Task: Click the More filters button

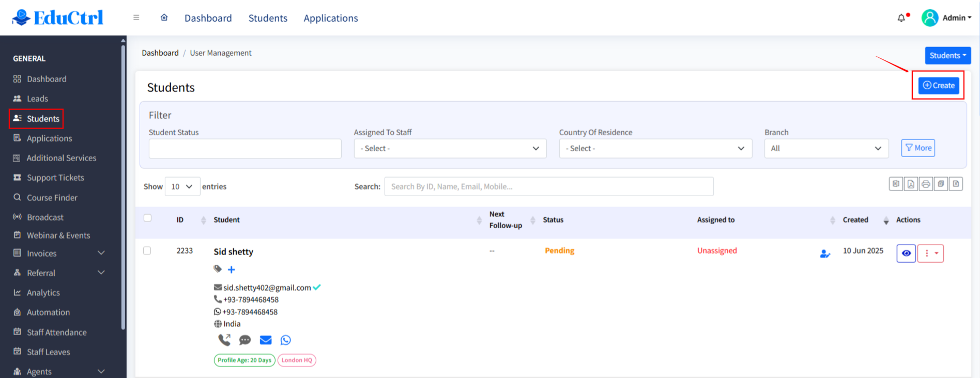Action: [918, 148]
